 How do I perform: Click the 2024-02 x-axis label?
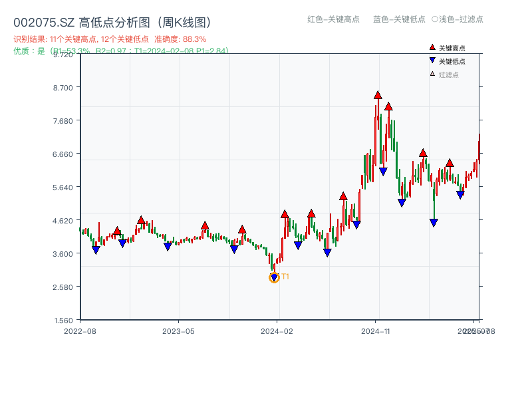coord(277,331)
